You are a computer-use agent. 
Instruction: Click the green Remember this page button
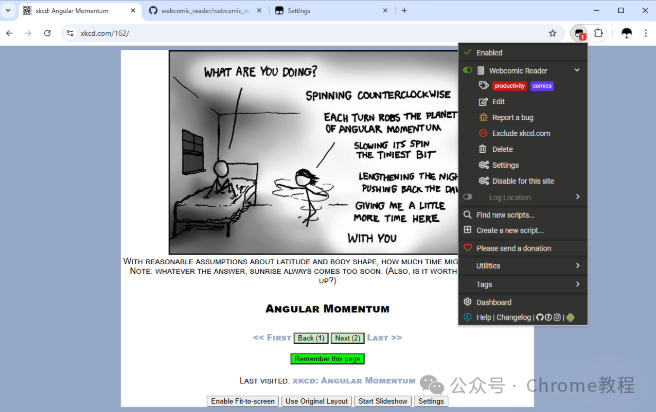(x=328, y=359)
